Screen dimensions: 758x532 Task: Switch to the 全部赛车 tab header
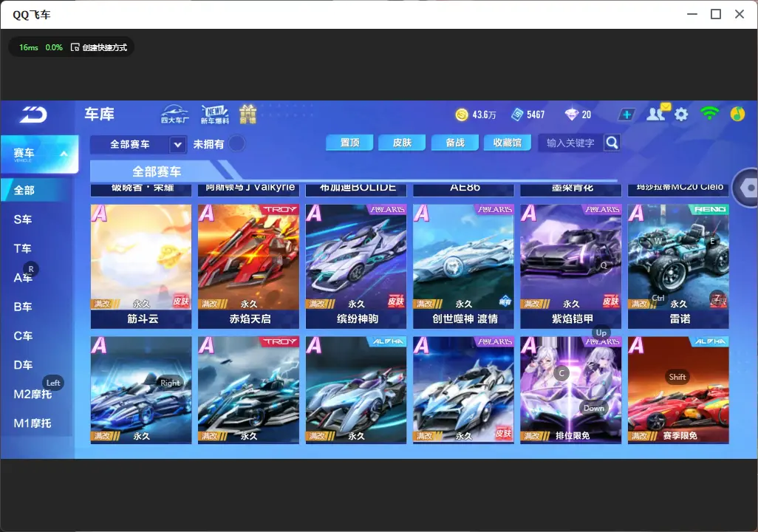[x=157, y=171]
